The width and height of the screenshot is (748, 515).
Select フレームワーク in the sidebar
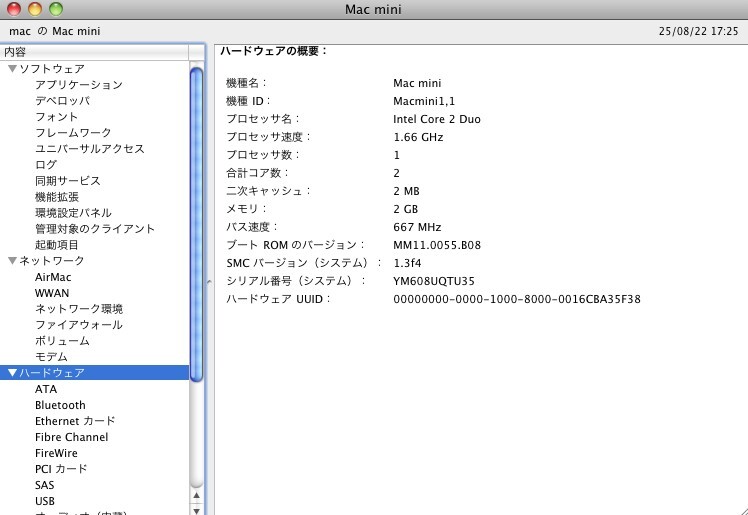(73, 133)
